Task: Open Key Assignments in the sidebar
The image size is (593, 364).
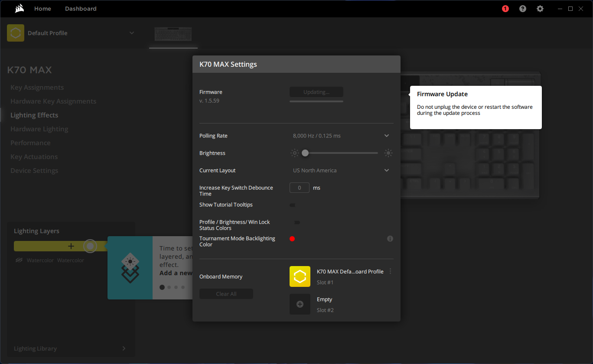Action: point(37,88)
